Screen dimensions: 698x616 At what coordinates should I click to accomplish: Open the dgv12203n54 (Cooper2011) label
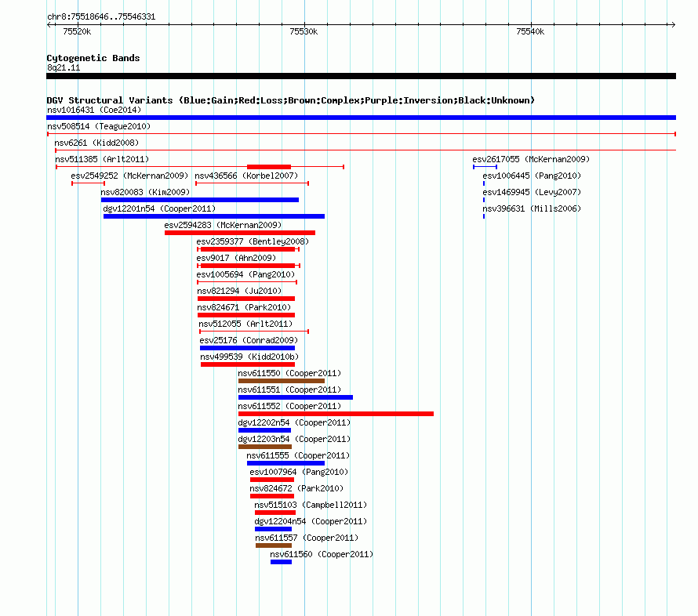click(294, 439)
